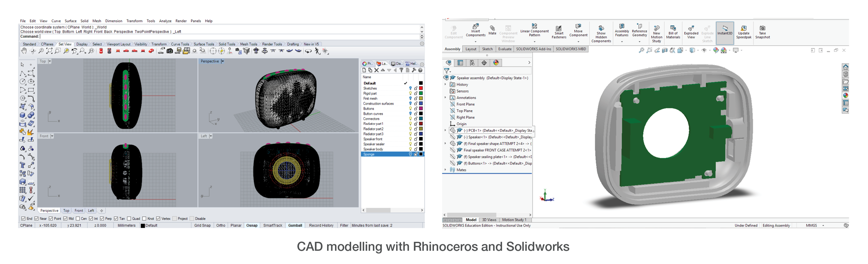
Task: Expand the PCB<1> component node
Action: pos(445,130)
